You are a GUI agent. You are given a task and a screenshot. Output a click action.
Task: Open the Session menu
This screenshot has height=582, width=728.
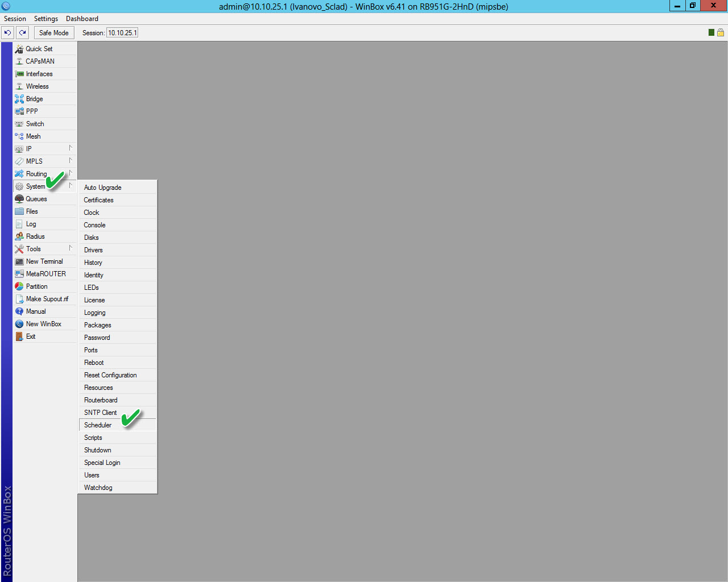15,19
